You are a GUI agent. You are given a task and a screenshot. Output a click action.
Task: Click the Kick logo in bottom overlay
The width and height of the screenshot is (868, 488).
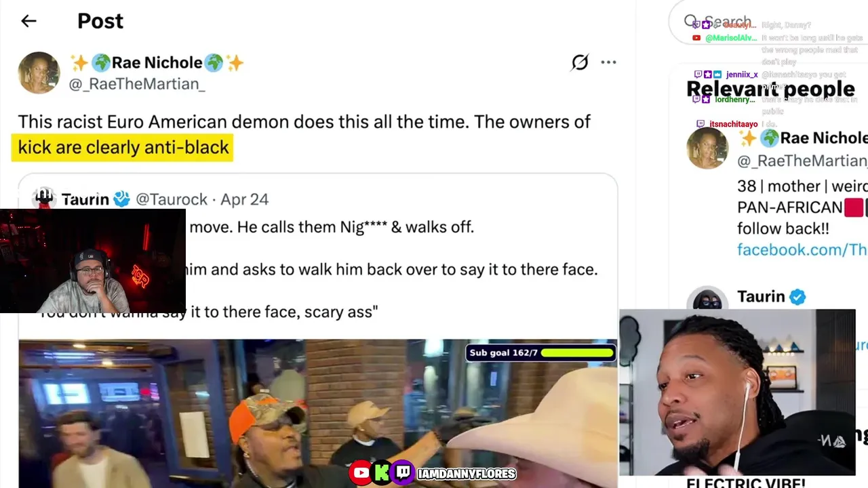[382, 473]
